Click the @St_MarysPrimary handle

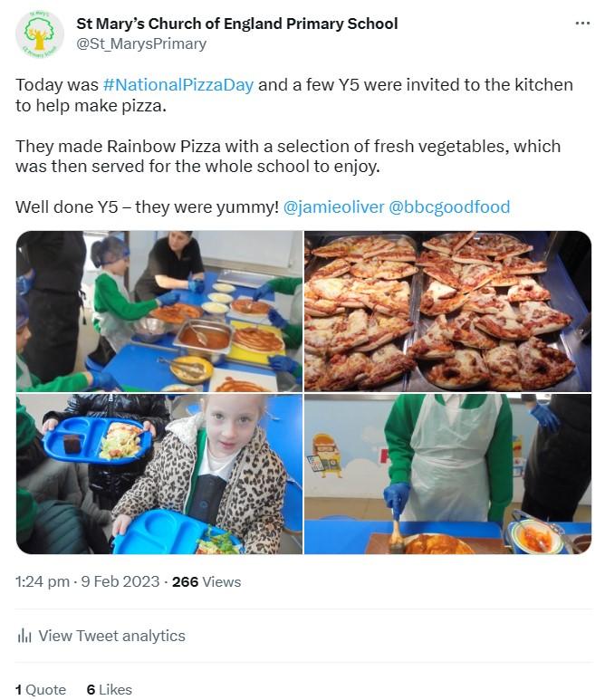tap(141, 43)
